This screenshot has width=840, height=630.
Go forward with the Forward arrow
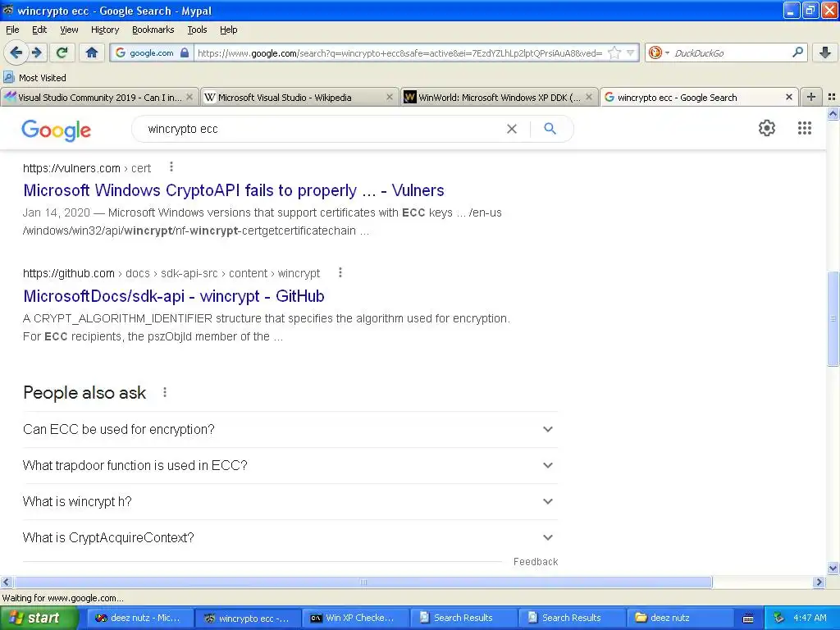click(36, 52)
